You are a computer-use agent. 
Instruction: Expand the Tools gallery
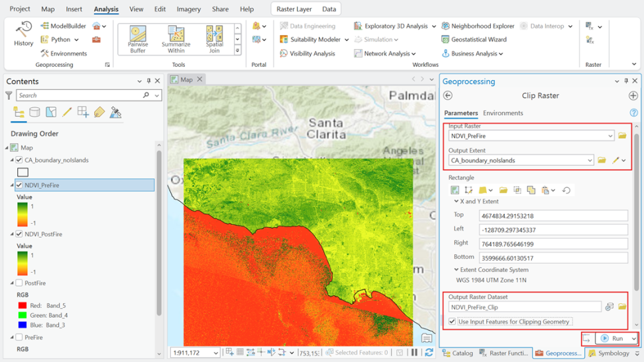pyautogui.click(x=237, y=50)
